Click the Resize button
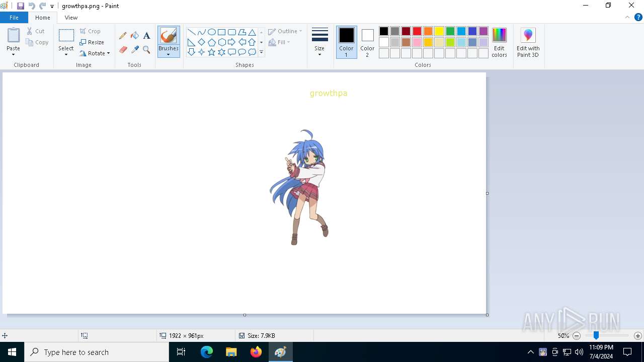 click(x=92, y=42)
